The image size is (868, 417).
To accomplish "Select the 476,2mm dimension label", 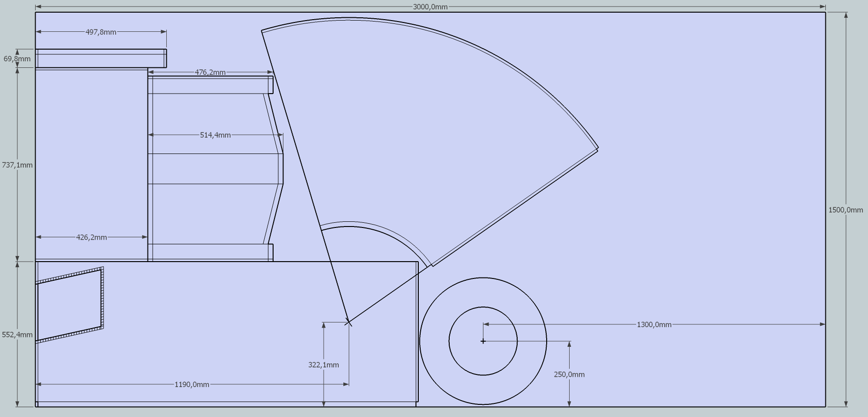I will [210, 72].
